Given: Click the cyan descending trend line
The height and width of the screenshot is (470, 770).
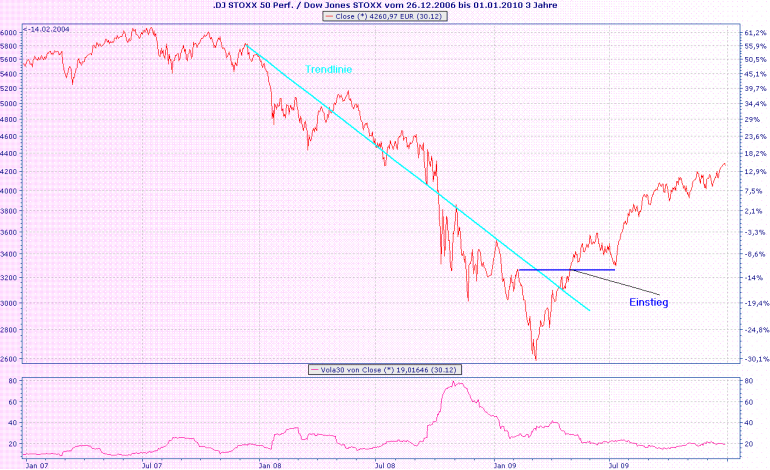Looking at the screenshot, I should 417,178.
